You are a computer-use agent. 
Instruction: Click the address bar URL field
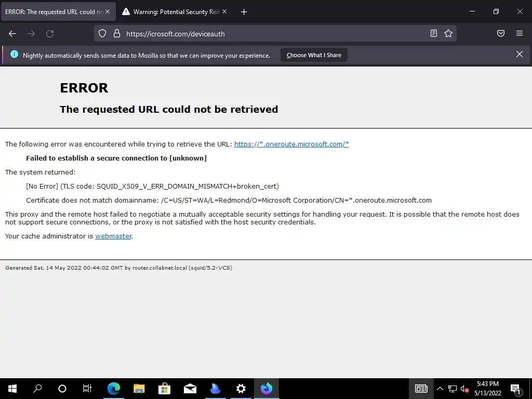point(275,34)
